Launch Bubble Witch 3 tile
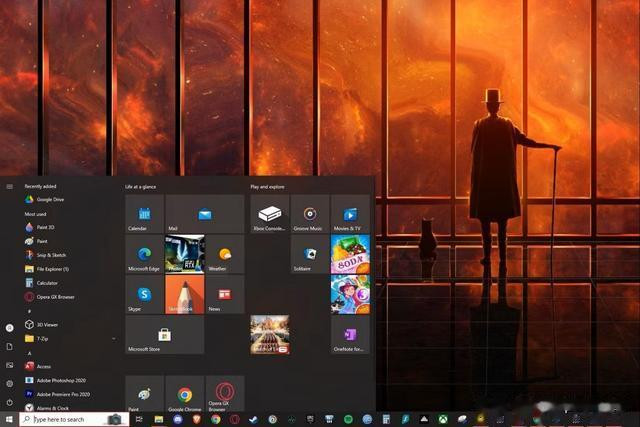 click(x=350, y=294)
